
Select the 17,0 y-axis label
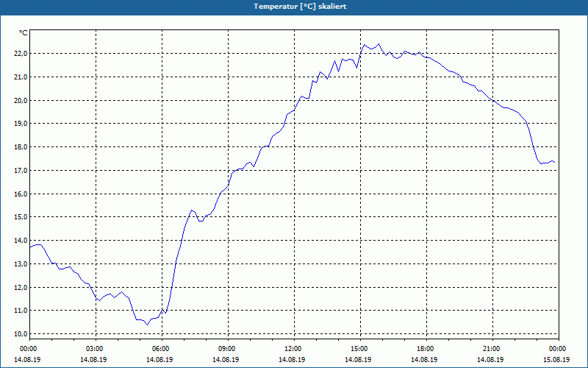(21, 171)
